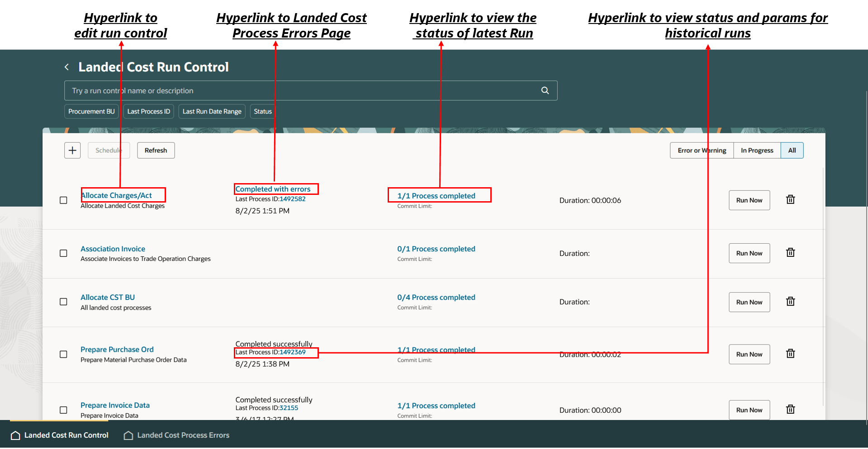This screenshot has width=868, height=449.
Task: Show All run controls
Action: pos(792,151)
